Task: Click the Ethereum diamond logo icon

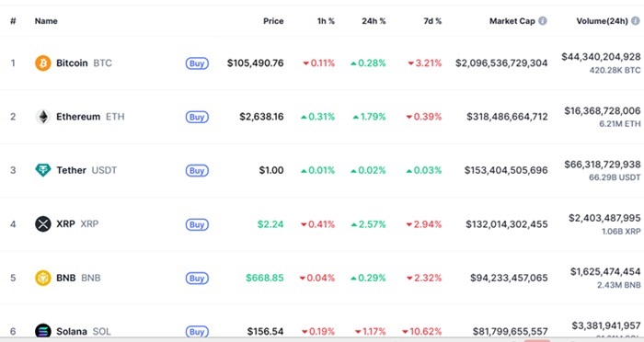Action: pyautogui.click(x=42, y=117)
